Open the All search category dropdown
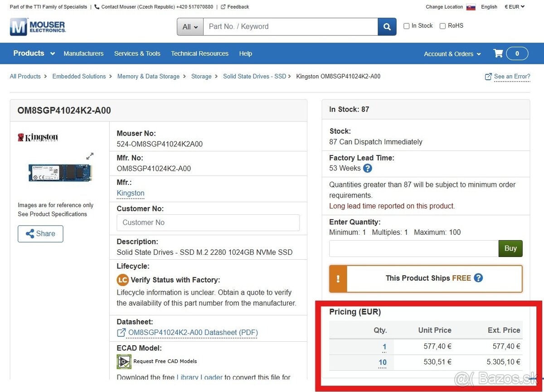 (190, 27)
